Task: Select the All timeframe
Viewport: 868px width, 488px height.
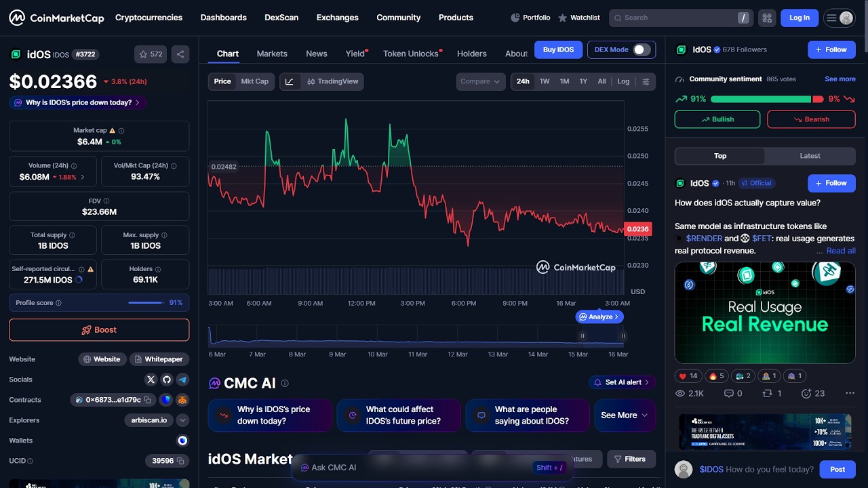Action: (601, 81)
